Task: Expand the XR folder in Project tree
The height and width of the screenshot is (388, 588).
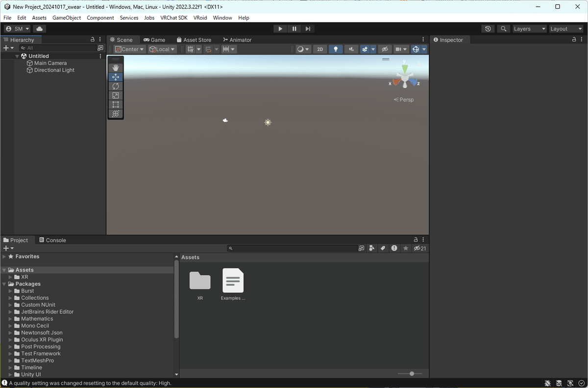Action: pos(10,277)
